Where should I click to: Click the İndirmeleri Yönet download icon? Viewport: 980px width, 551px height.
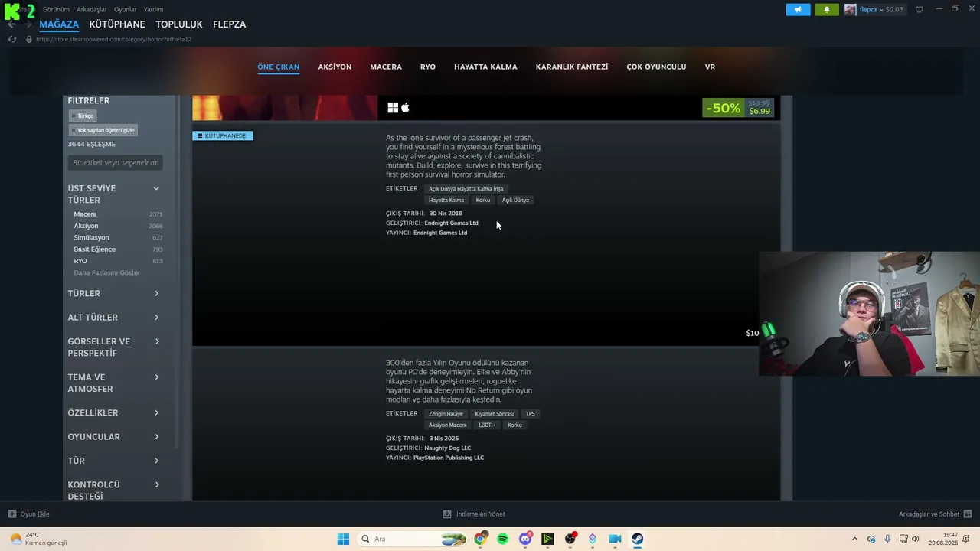[x=447, y=514]
